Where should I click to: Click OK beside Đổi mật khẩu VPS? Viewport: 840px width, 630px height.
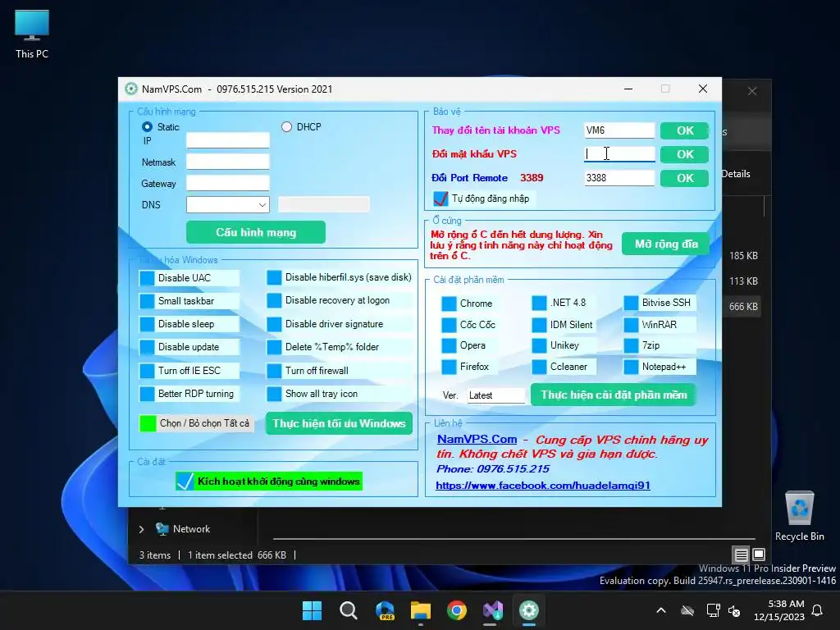685,154
